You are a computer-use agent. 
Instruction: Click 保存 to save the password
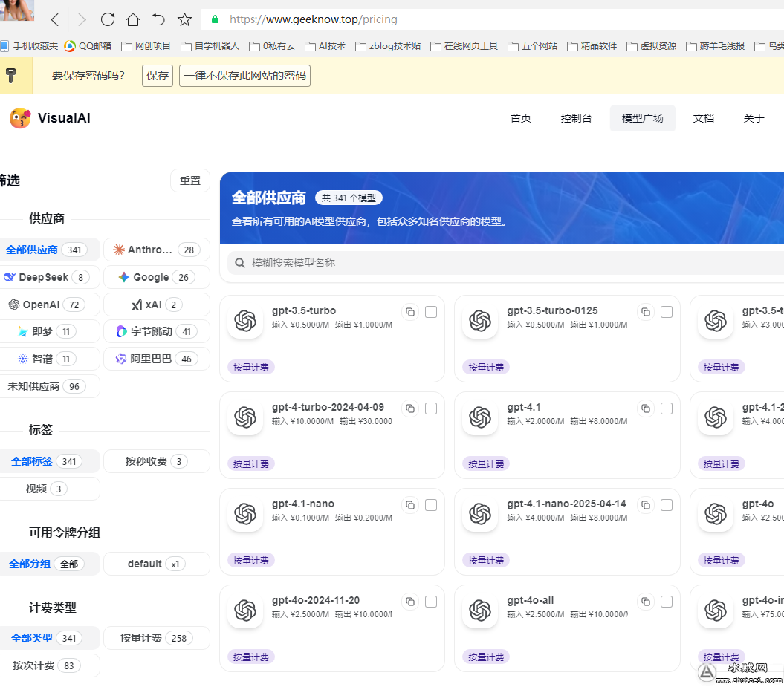pyautogui.click(x=157, y=76)
